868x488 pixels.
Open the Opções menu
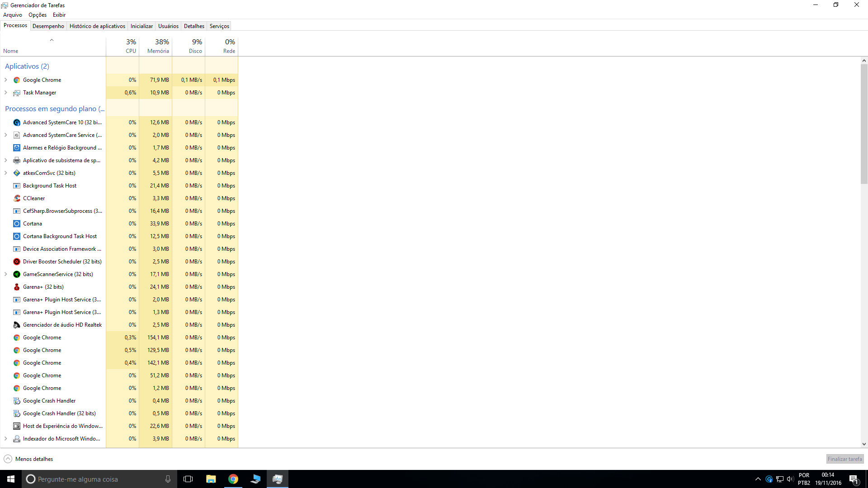click(x=38, y=15)
